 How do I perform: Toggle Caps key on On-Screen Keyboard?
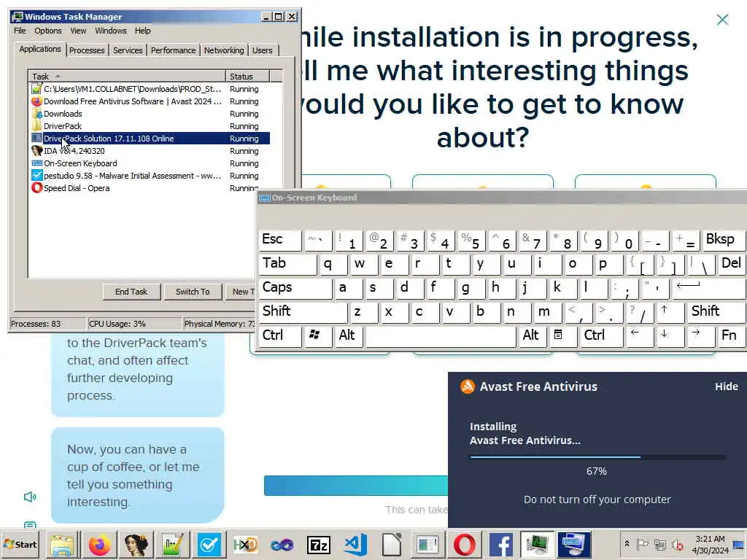click(x=295, y=288)
